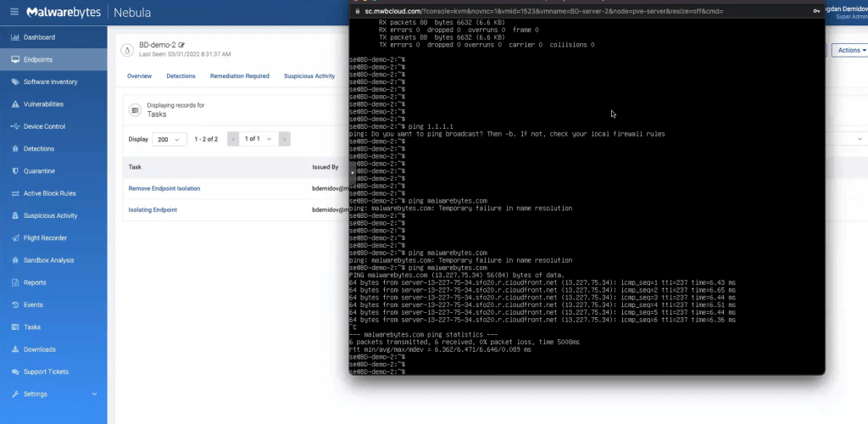Open Flight Recorder in the sidebar
The image size is (868, 424).
(x=53, y=238)
